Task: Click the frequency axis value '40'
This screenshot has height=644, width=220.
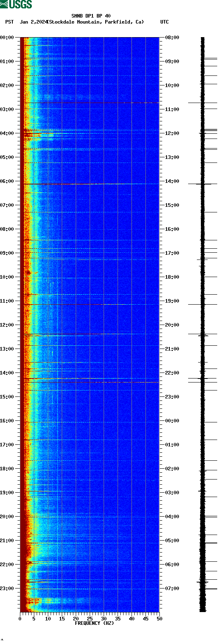Action: [132, 619]
